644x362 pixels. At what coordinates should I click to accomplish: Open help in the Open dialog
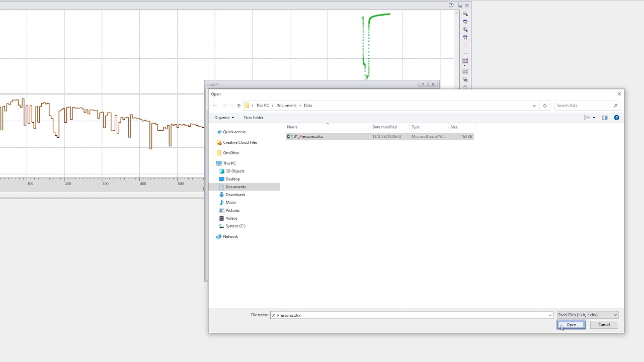pos(616,118)
